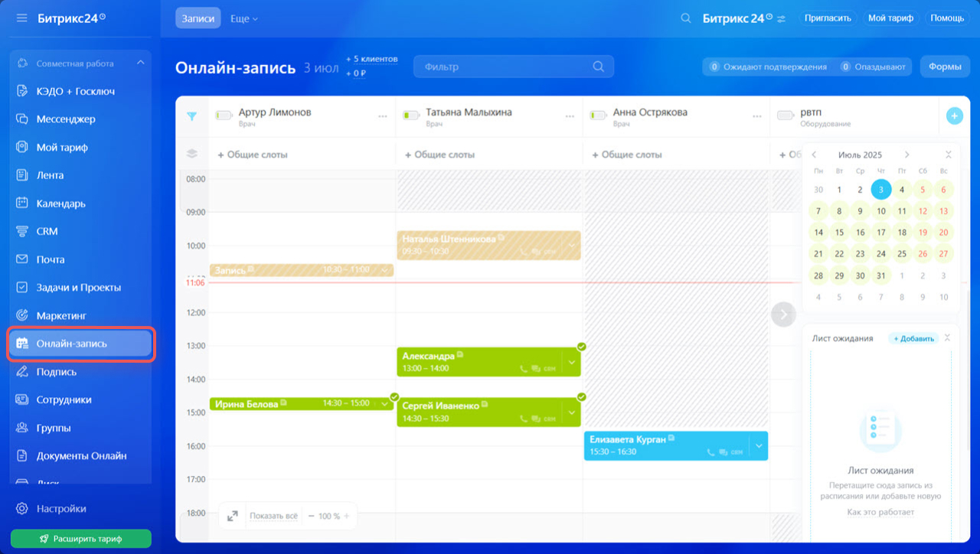Add Общие слоты for Артур Лимонов

point(253,155)
